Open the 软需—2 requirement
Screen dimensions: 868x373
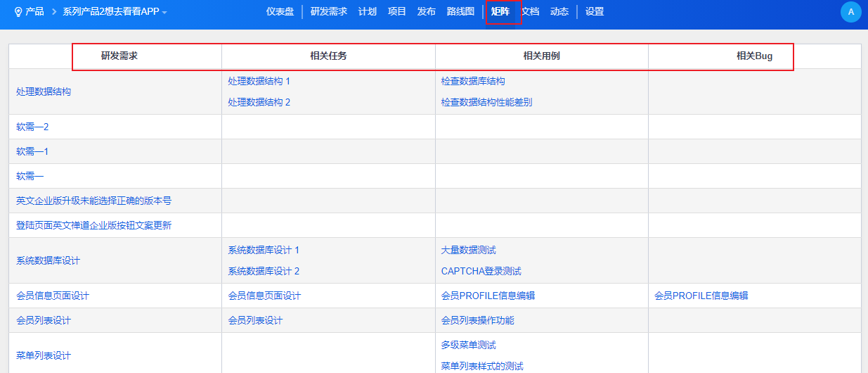point(32,127)
